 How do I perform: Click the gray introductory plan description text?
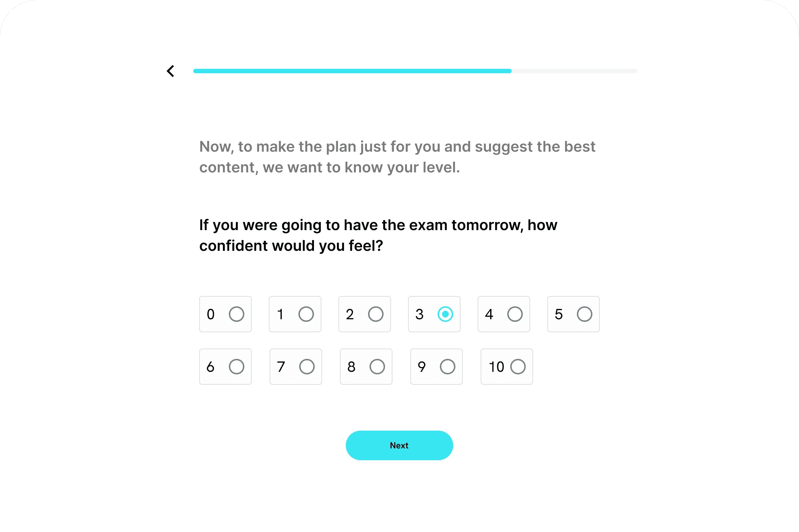tap(397, 157)
